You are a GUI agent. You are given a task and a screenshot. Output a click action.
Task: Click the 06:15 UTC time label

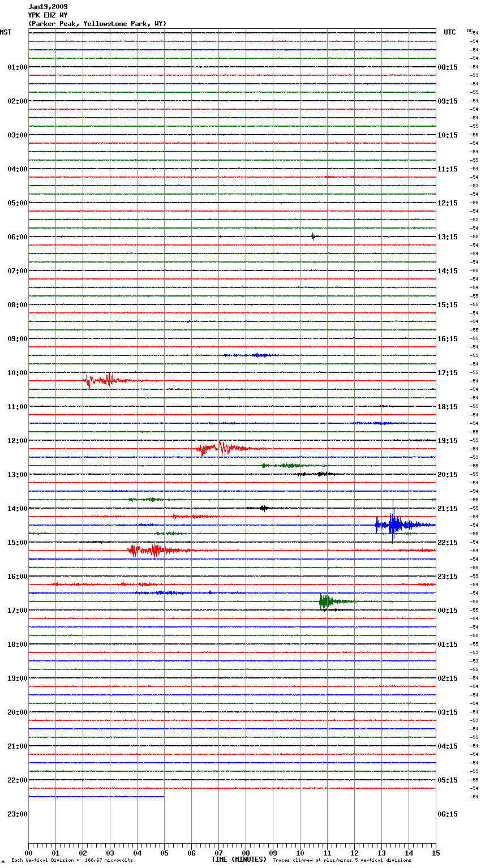click(448, 814)
